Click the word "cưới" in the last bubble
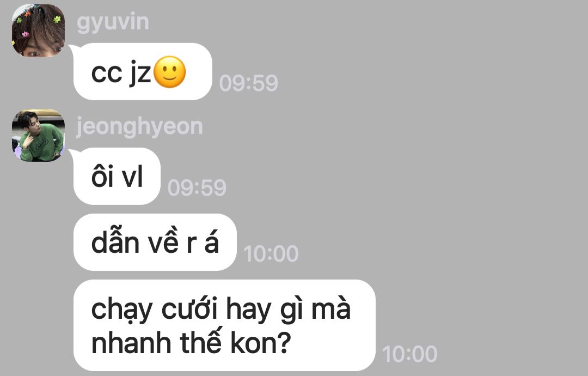The height and width of the screenshot is (376, 588). (190, 309)
